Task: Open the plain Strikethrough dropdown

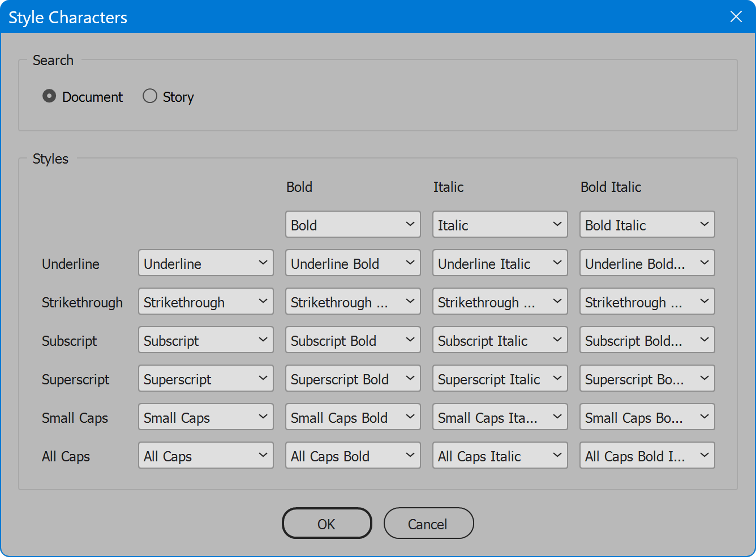Action: click(205, 302)
